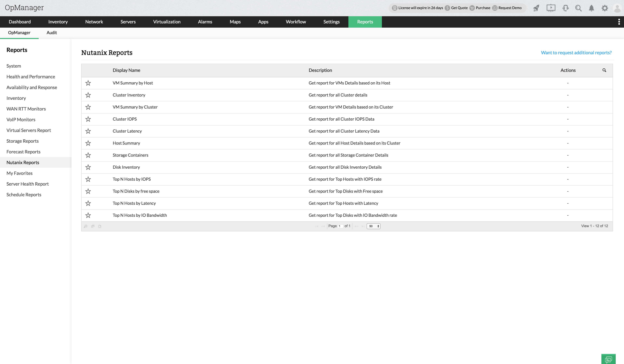Favorite the VM Summary by Host report

coord(88,83)
